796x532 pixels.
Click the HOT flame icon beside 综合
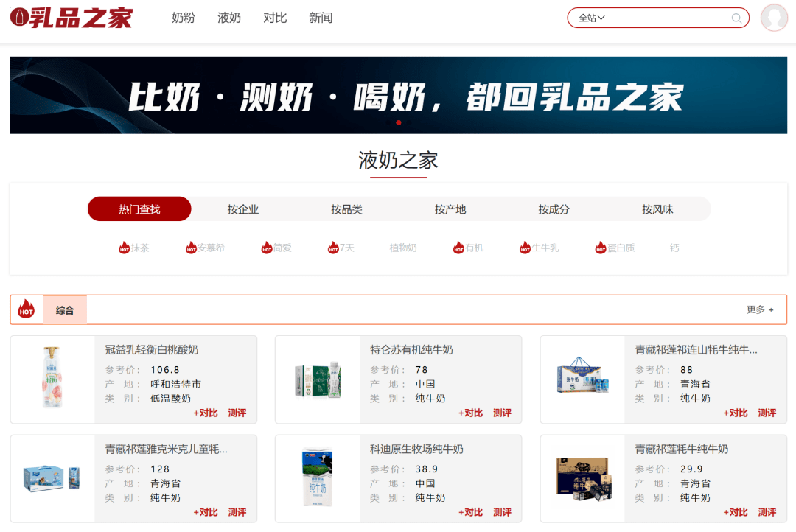pos(27,309)
